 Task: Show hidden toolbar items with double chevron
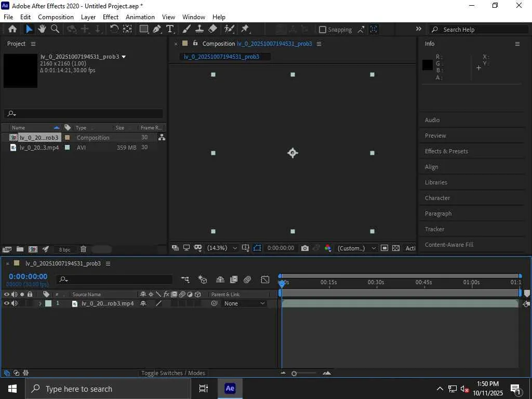pos(419,29)
